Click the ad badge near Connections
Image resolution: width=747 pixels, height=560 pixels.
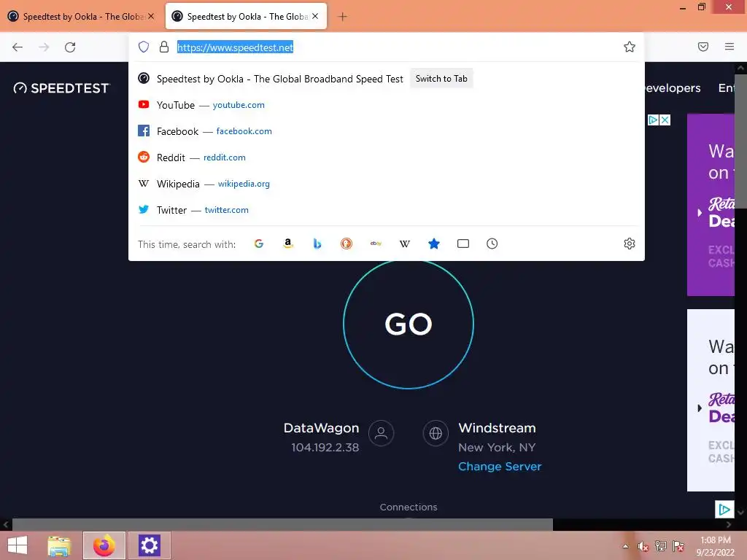pyautogui.click(x=724, y=510)
